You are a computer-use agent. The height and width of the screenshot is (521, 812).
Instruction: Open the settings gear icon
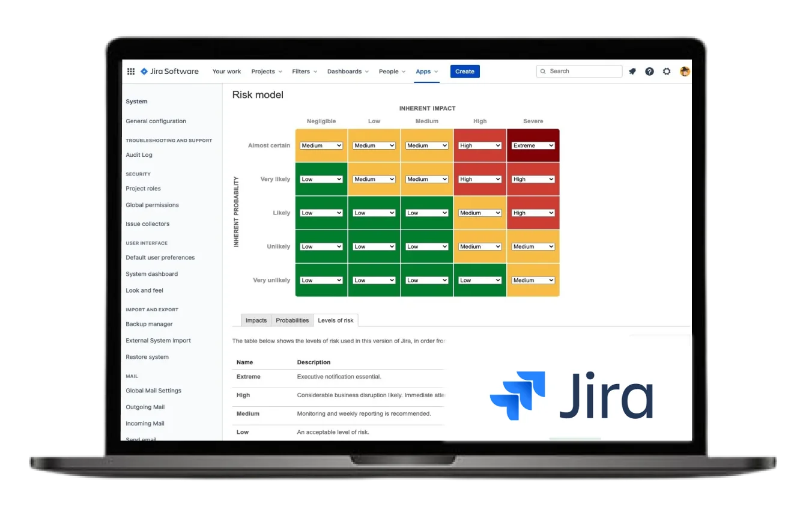pos(667,72)
